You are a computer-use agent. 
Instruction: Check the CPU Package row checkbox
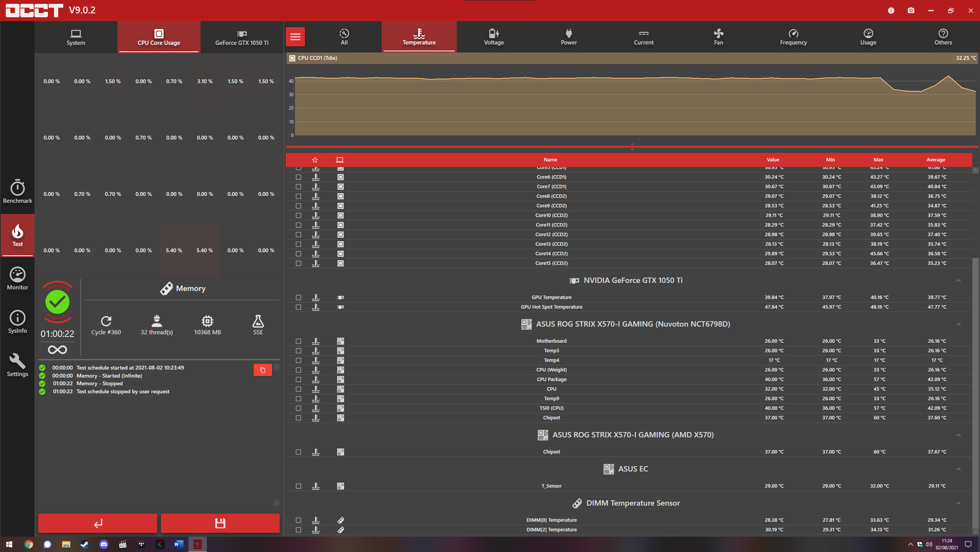(298, 379)
